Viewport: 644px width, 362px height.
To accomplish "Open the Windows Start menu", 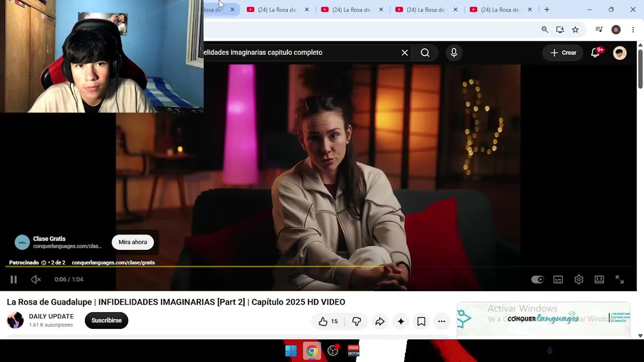I will pos(291,351).
